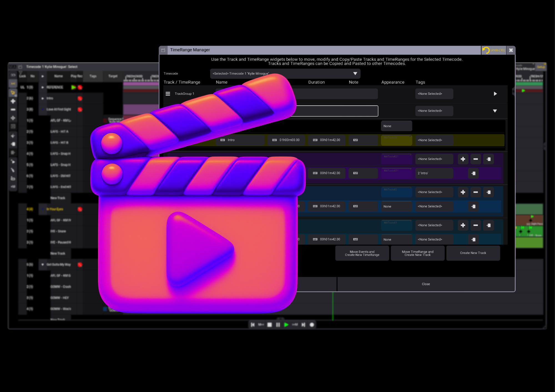Viewport: 555px width, 392px height.
Task: Open the 2 'Intro' tags dropdown
Action: 434,173
